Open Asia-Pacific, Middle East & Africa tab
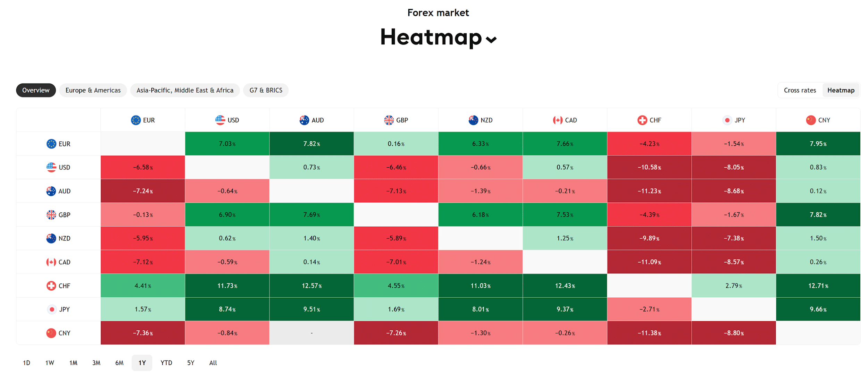This screenshot has width=868, height=373. [185, 90]
